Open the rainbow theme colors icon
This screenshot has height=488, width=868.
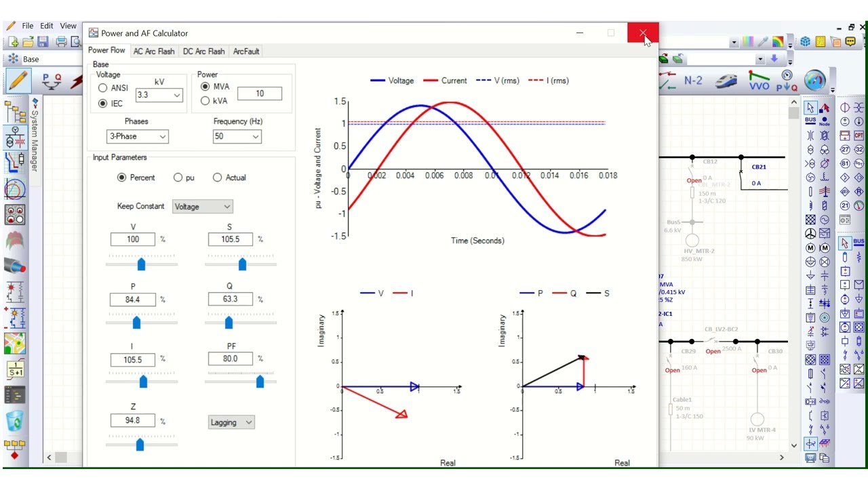[778, 42]
